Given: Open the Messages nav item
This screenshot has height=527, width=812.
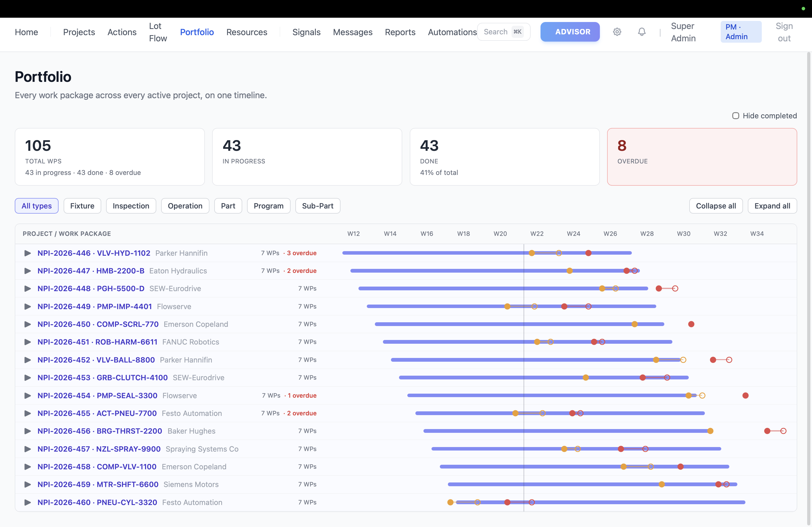Looking at the screenshot, I should click(353, 32).
